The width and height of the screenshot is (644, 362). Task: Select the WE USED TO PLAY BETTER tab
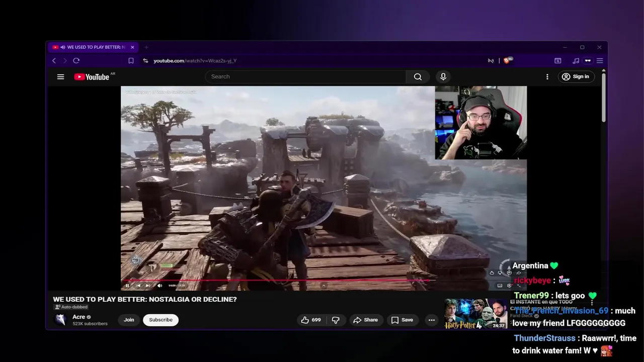(93, 47)
